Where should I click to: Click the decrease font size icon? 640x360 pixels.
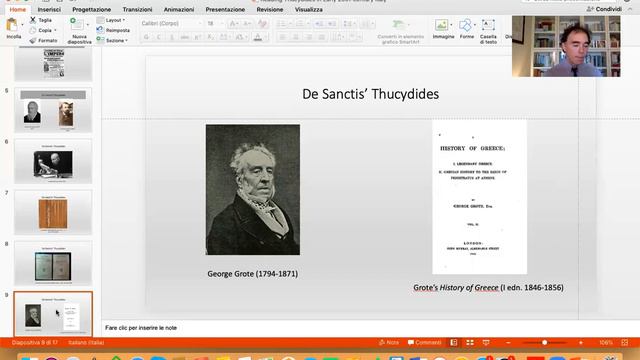247,24
